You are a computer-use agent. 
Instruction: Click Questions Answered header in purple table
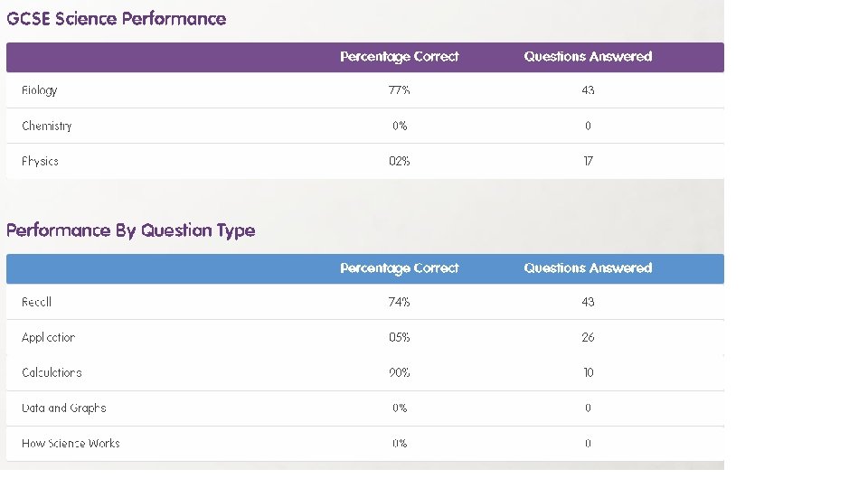pyautogui.click(x=588, y=56)
